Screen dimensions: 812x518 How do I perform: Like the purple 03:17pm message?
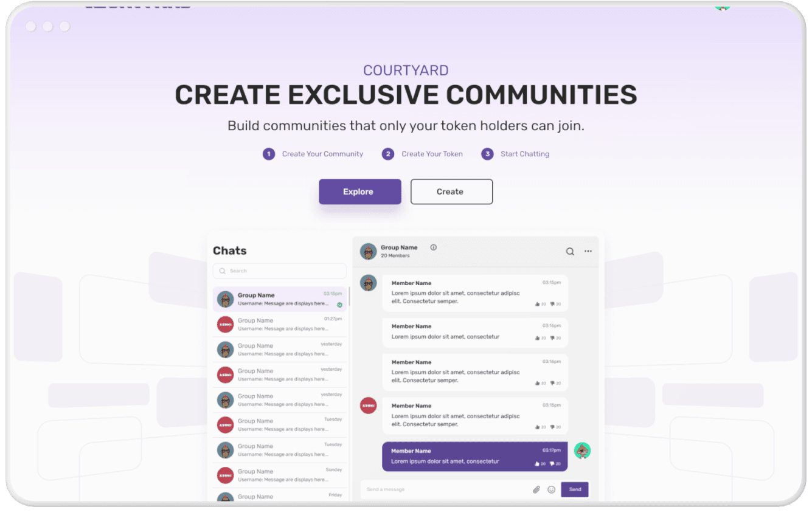537,463
